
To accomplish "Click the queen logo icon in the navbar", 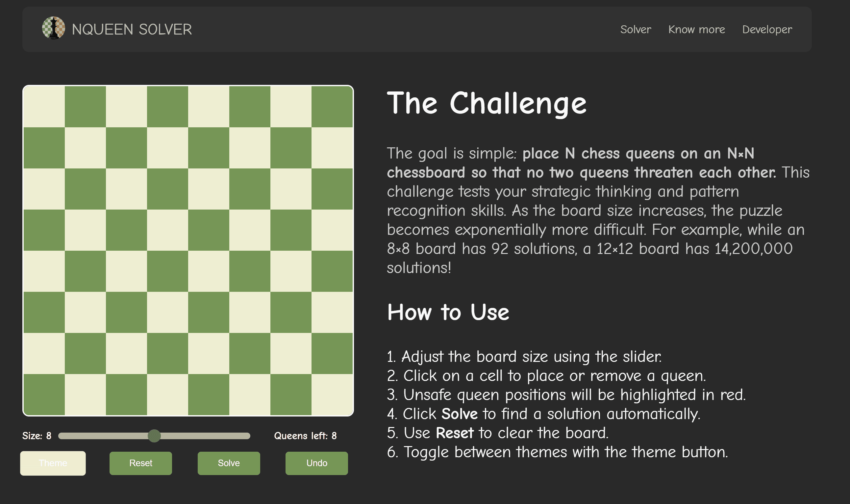I will click(x=54, y=29).
